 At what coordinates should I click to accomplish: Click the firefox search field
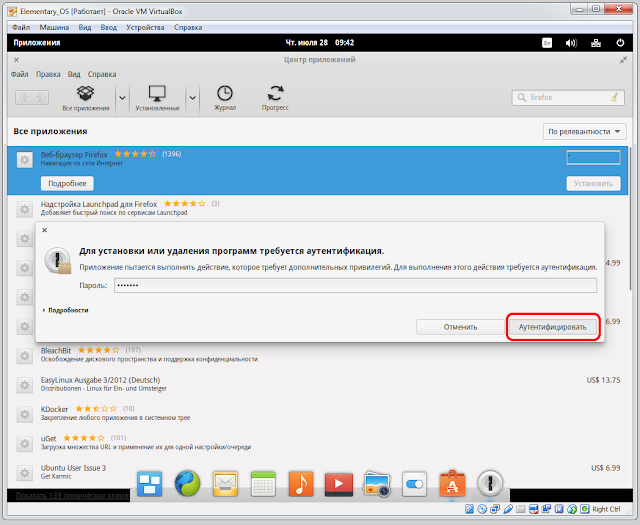pos(568,98)
